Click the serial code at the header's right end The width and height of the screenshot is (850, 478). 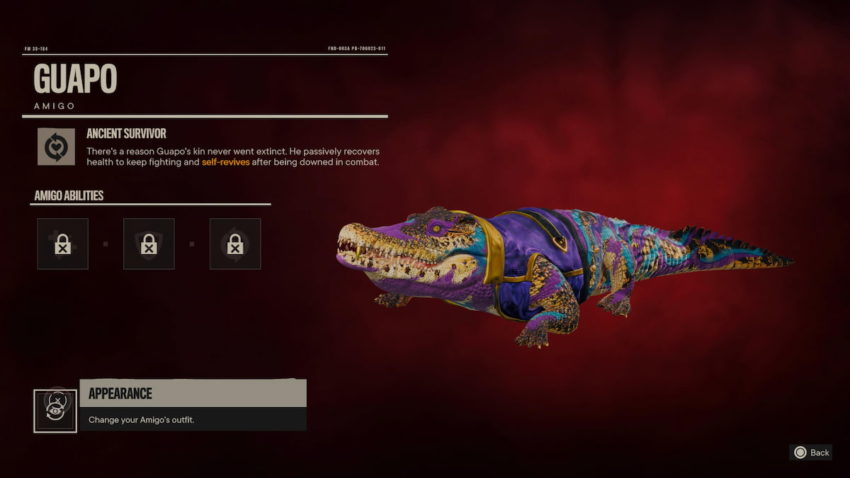coord(357,48)
